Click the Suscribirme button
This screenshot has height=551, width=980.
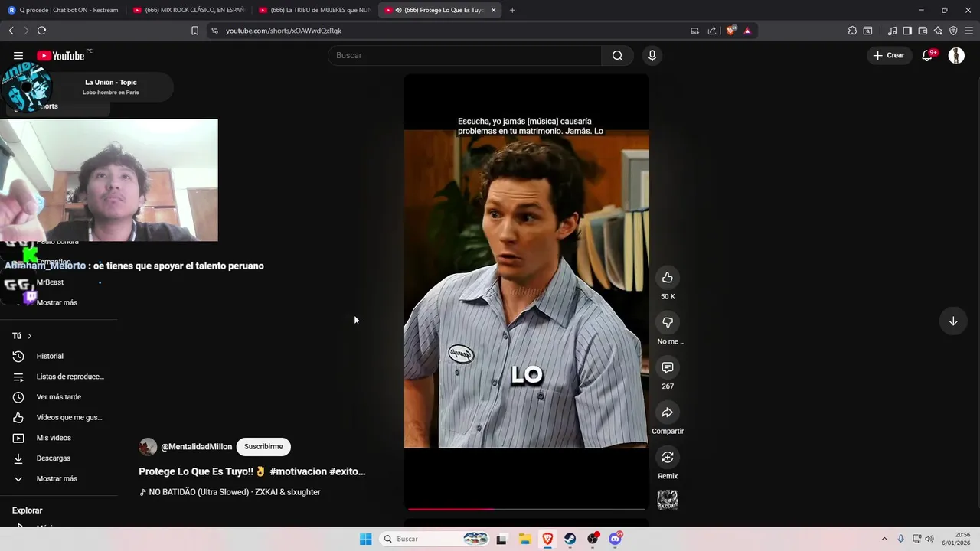pos(263,446)
